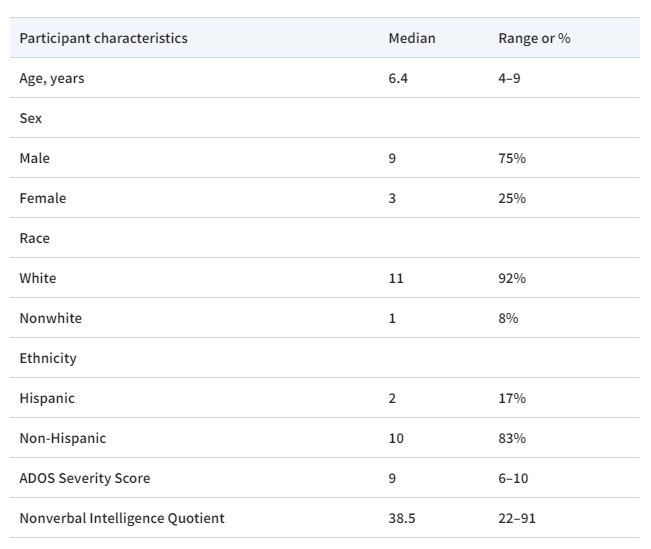Click the age range value 4–9
Viewport: 651px width, 549px height.
point(509,78)
